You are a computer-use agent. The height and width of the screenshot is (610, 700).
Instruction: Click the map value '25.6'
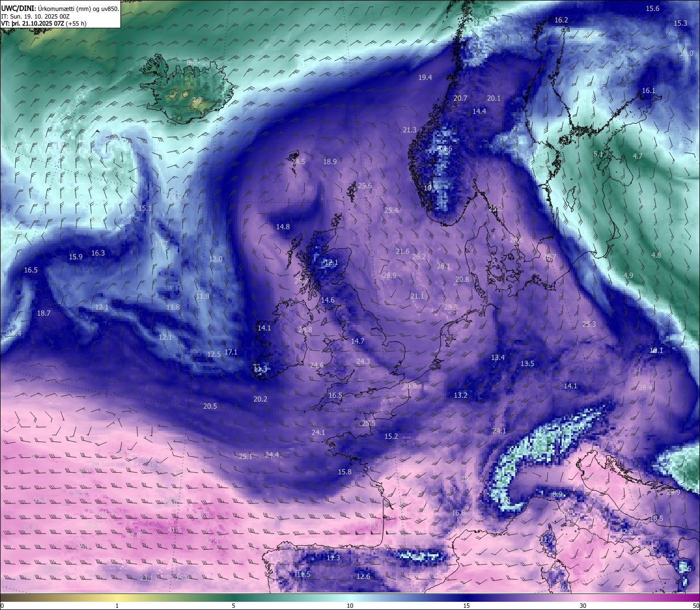365,185
